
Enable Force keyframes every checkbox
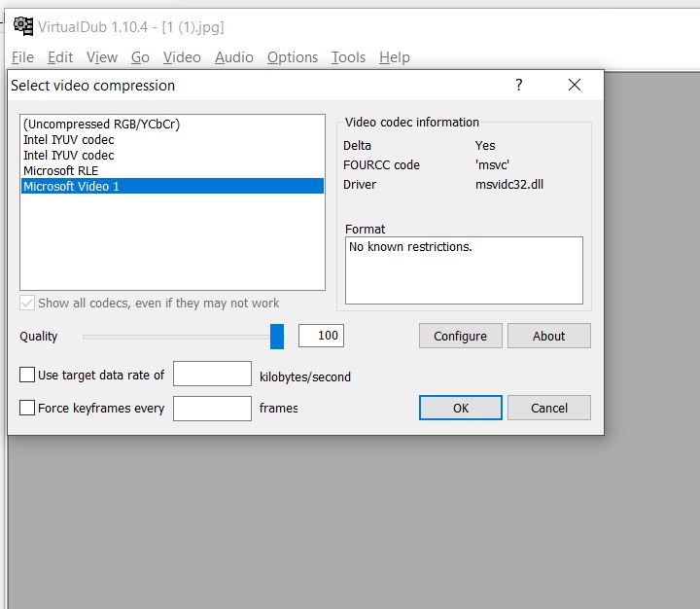[x=27, y=408]
